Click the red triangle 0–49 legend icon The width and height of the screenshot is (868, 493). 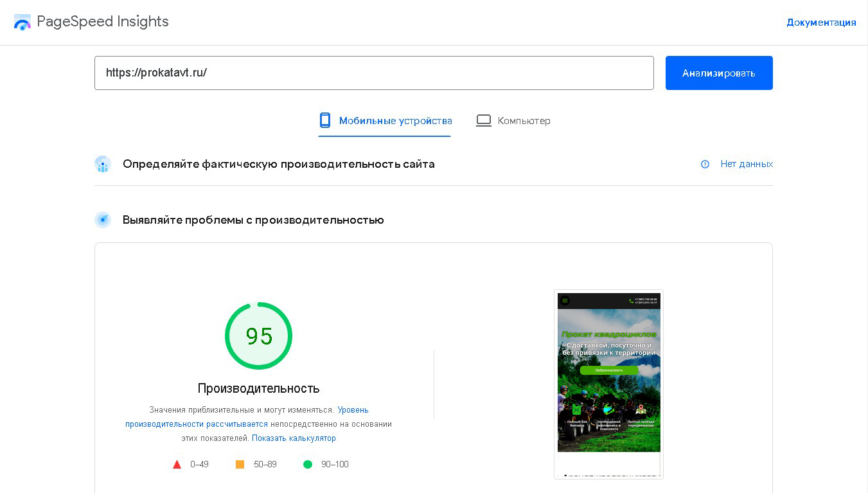click(177, 464)
